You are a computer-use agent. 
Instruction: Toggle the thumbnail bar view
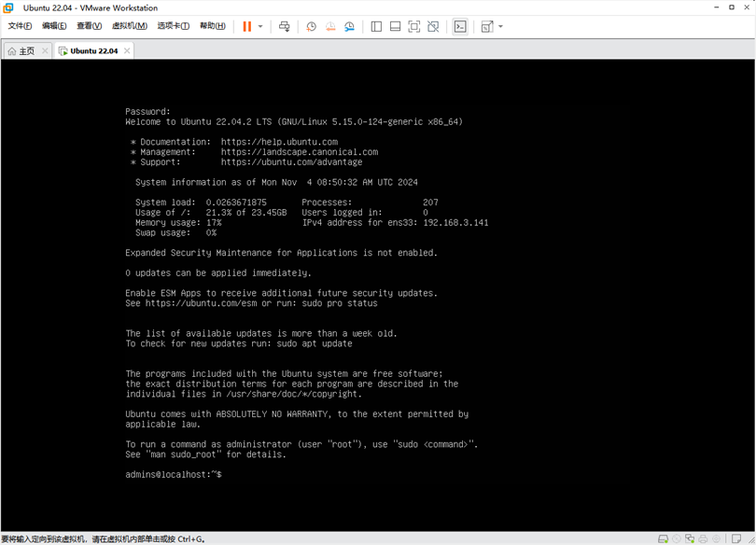395,26
